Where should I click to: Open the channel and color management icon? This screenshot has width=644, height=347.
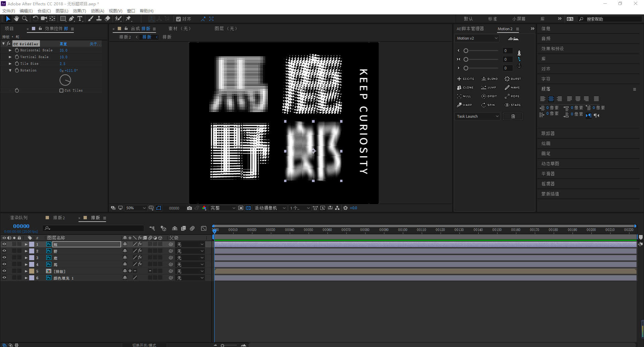204,208
